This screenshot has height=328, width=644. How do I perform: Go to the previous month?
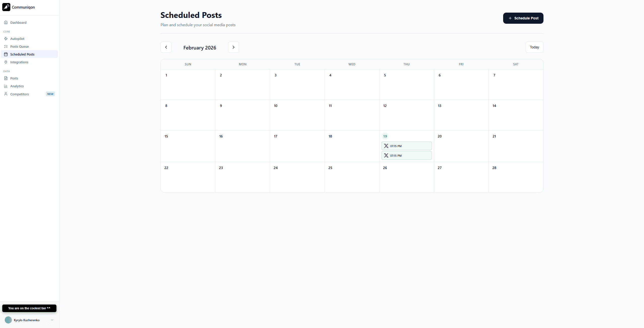click(166, 47)
